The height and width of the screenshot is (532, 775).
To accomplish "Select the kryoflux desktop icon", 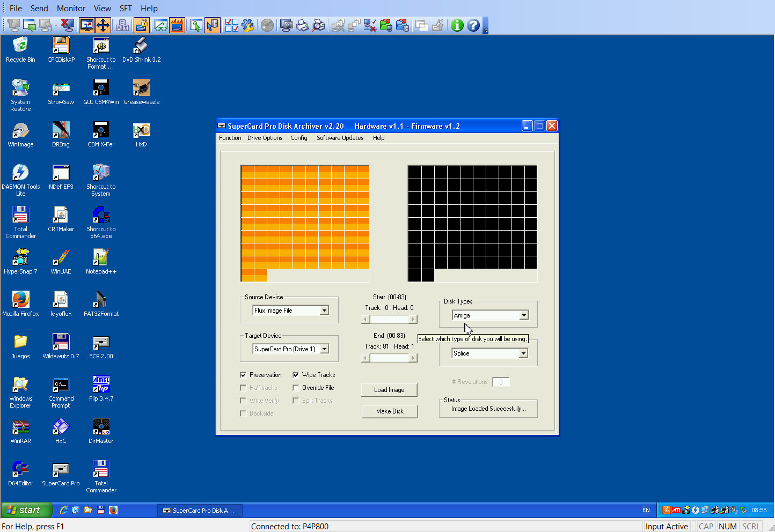I will pos(61,304).
